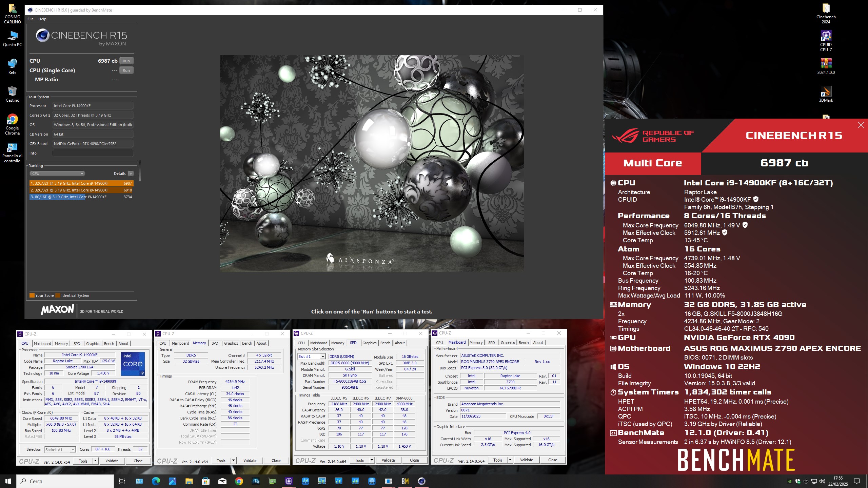Open the CPUID CPU-Z desktop icon
Screen dimensions: 868x488
click(826, 41)
